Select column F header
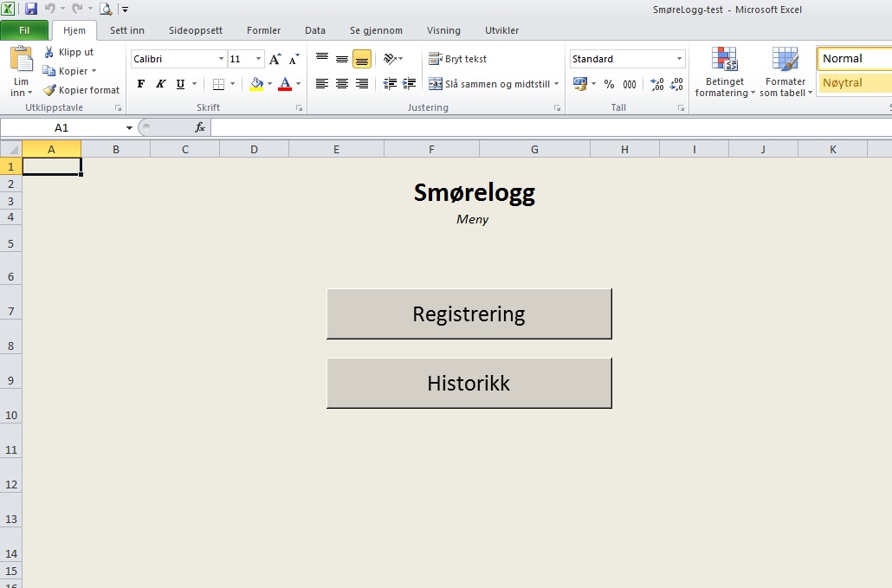This screenshot has width=892, height=588. pos(432,150)
